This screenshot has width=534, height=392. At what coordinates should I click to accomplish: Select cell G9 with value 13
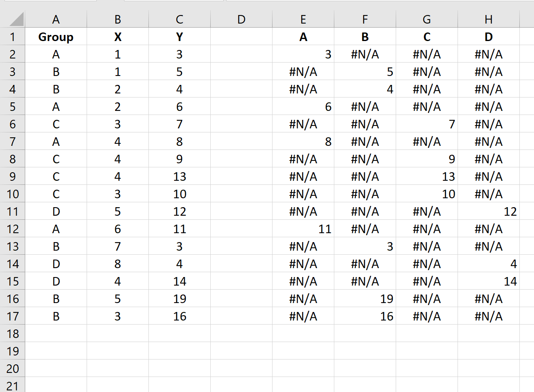(427, 176)
